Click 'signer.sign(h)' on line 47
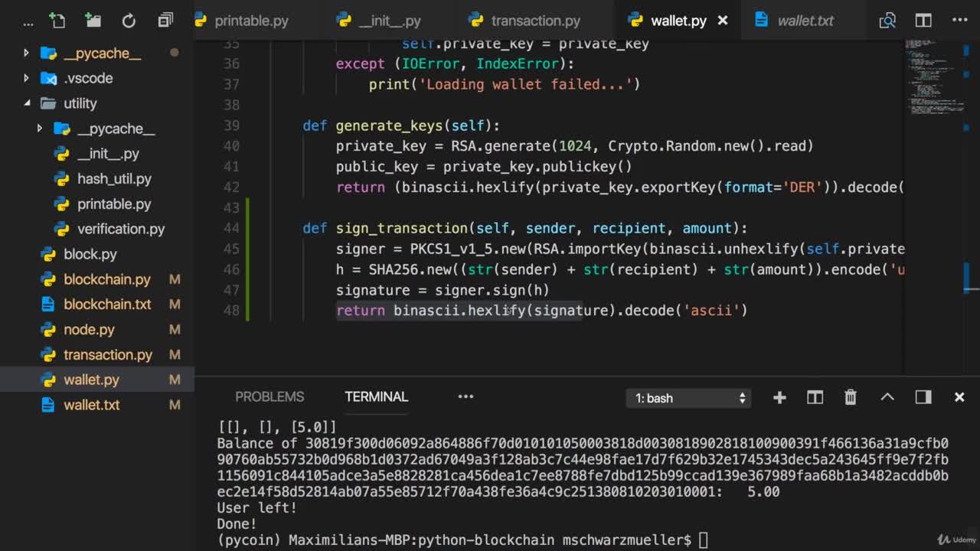This screenshot has height=551, width=980. point(492,290)
